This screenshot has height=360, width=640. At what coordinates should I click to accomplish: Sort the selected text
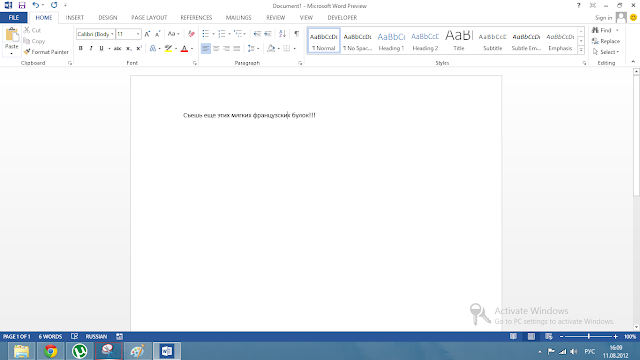(x=282, y=33)
